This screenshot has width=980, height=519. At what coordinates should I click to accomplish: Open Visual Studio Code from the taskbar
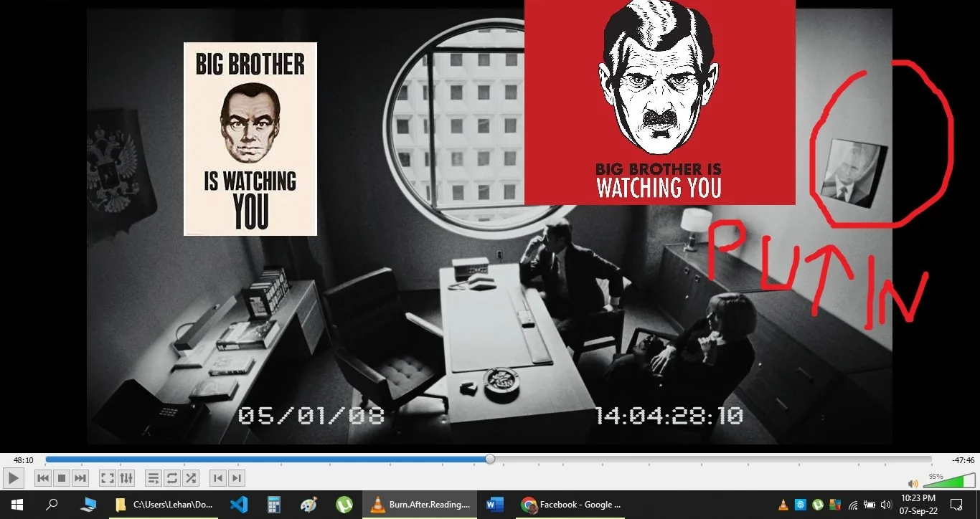coord(239,505)
